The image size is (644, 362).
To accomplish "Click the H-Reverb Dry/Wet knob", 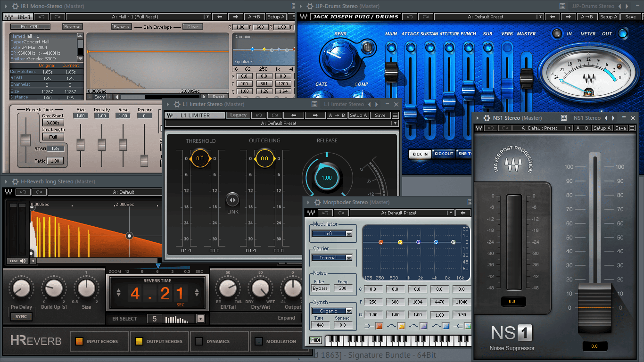I will [x=260, y=288].
